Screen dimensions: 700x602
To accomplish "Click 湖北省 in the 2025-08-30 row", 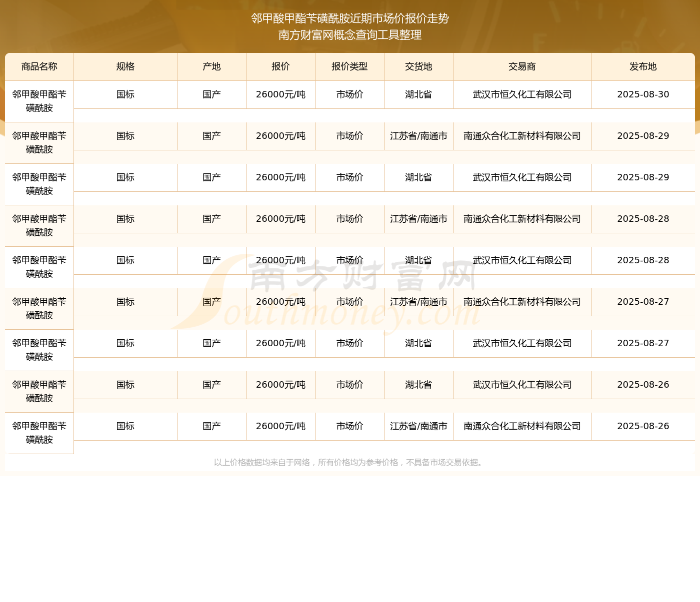I will 418,94.
